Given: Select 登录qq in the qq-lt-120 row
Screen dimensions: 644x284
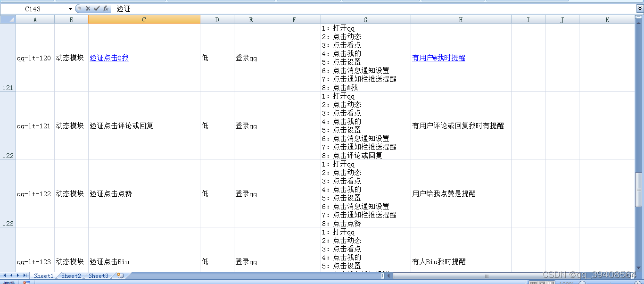Looking at the screenshot, I should [251, 58].
